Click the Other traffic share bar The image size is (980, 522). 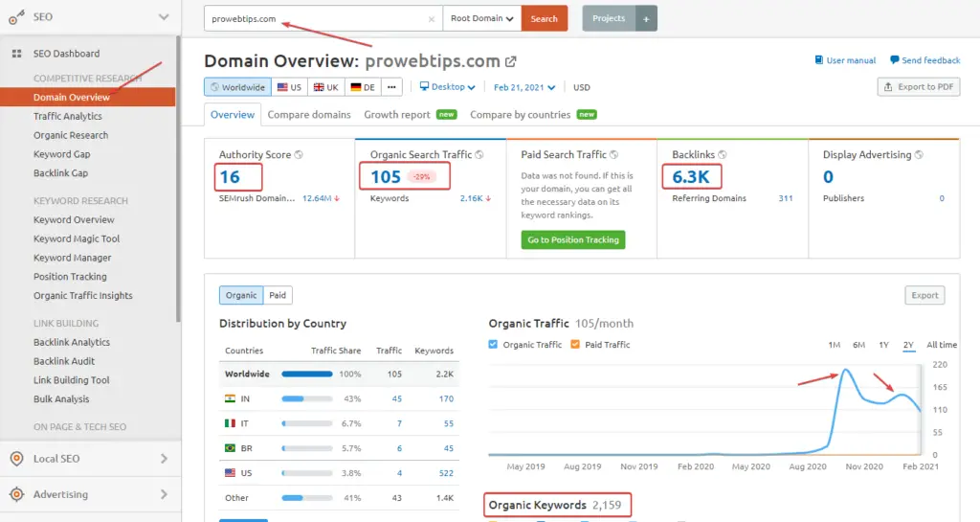click(307, 498)
